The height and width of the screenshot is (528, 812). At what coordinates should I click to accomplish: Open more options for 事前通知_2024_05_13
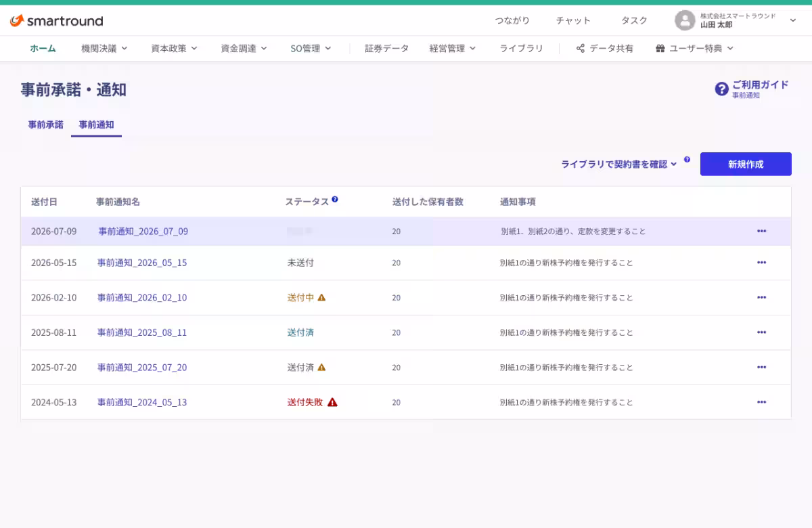click(x=762, y=402)
